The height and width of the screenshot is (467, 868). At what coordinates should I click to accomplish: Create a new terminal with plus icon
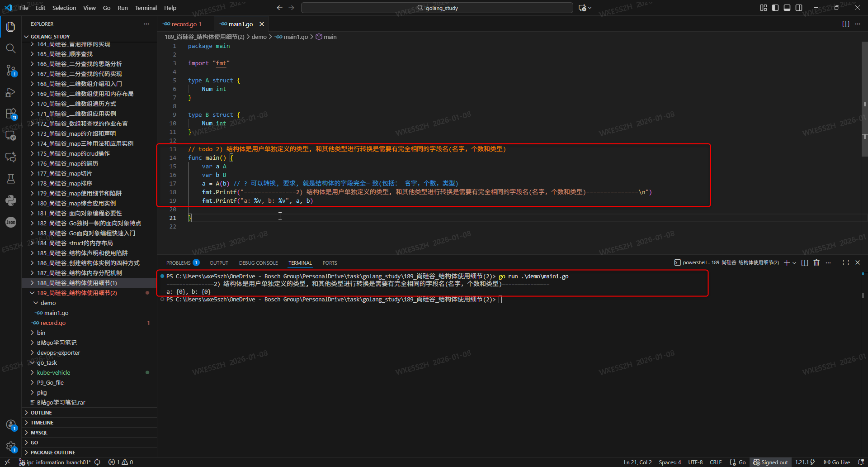coord(787,262)
